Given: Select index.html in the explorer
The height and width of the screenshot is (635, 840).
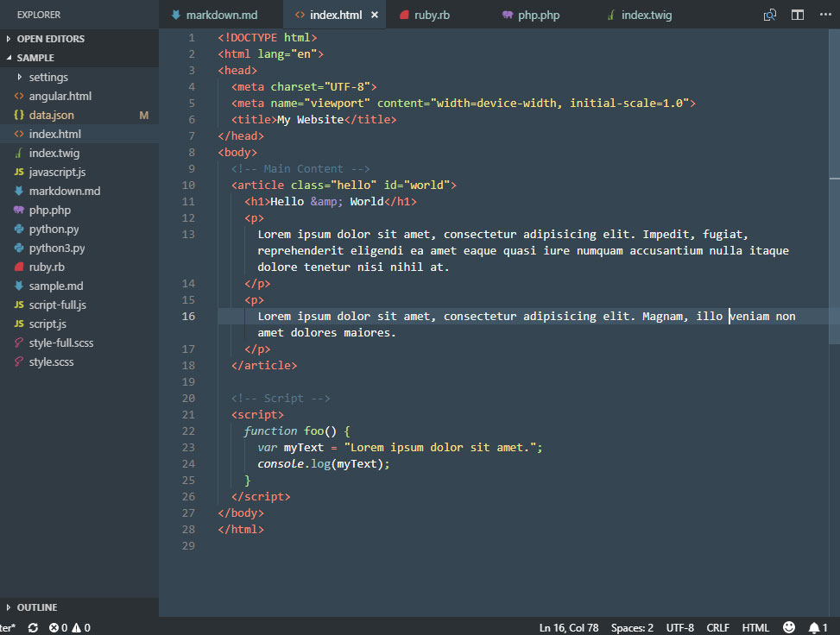Looking at the screenshot, I should point(79,134).
